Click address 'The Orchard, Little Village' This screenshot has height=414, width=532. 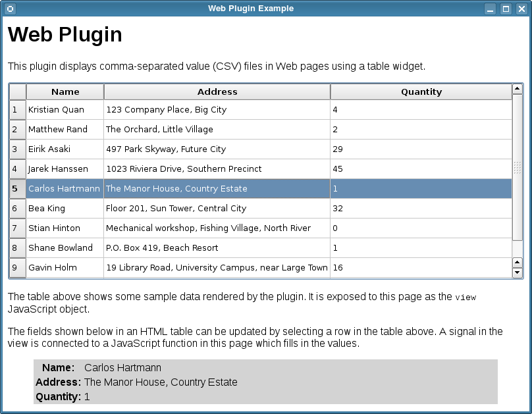point(217,129)
